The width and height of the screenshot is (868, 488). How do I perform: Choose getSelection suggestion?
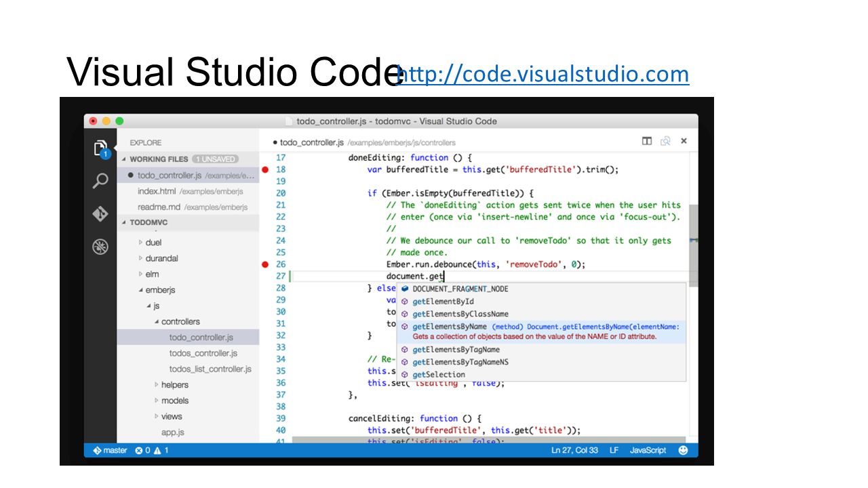(x=541, y=374)
